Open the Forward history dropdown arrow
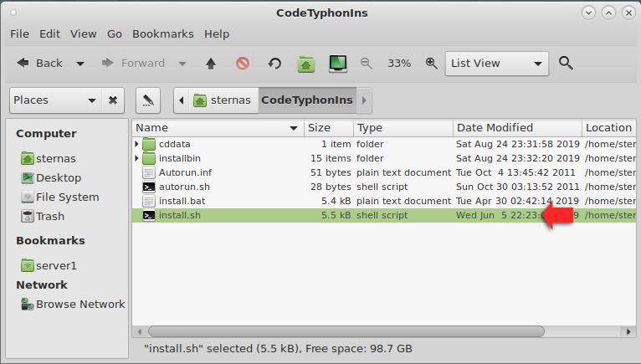Viewport: 641px width, 364px height. 182,64
